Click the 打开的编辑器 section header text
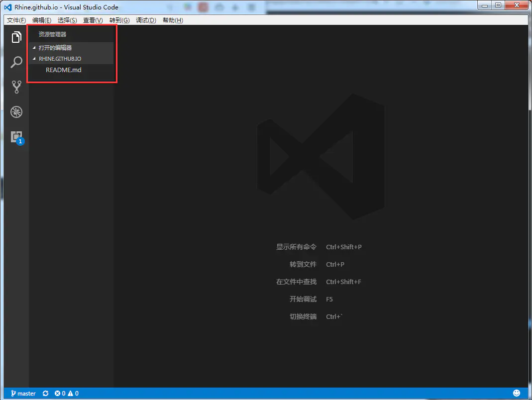Viewport: 532px width, 400px height. (x=55, y=47)
